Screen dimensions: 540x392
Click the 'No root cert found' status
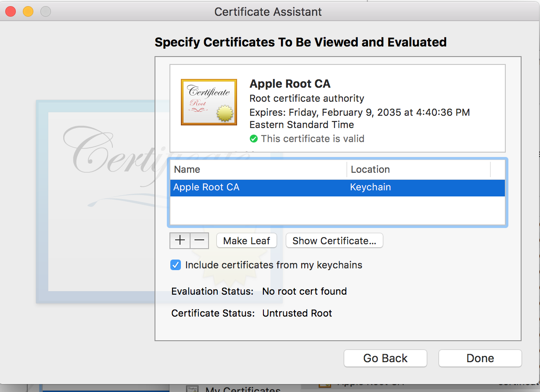point(304,291)
